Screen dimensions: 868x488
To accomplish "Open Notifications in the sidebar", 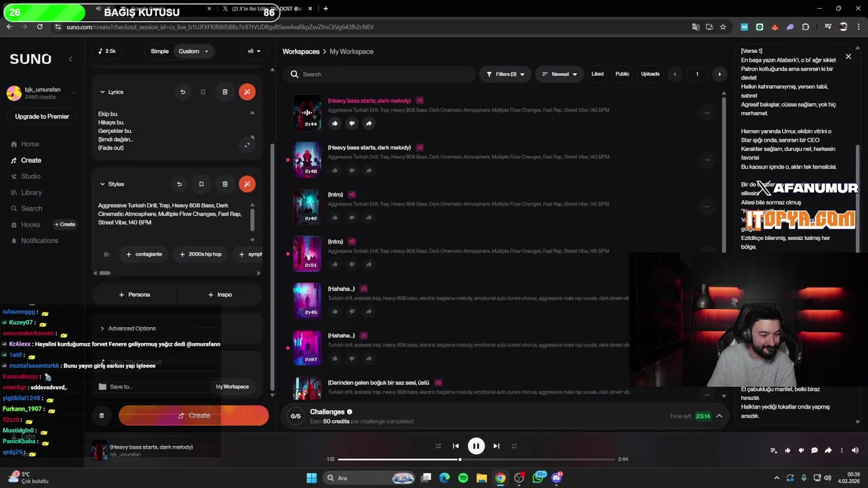I will pyautogui.click(x=39, y=241).
